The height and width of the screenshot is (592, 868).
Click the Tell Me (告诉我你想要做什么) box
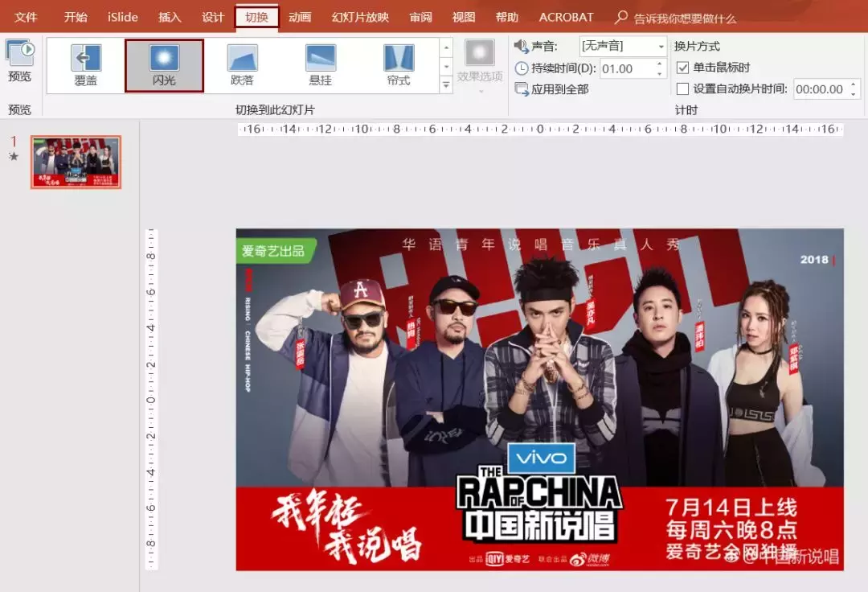click(685, 18)
